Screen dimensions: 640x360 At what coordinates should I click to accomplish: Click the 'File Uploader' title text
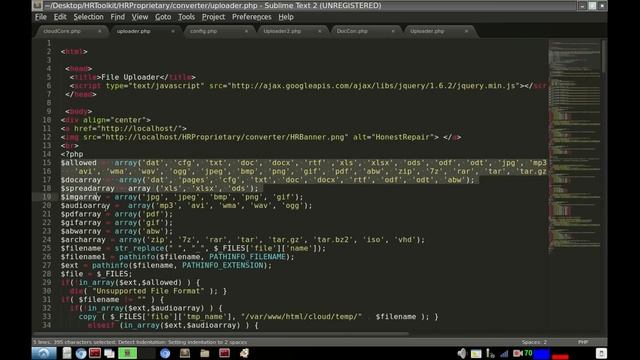[130, 77]
